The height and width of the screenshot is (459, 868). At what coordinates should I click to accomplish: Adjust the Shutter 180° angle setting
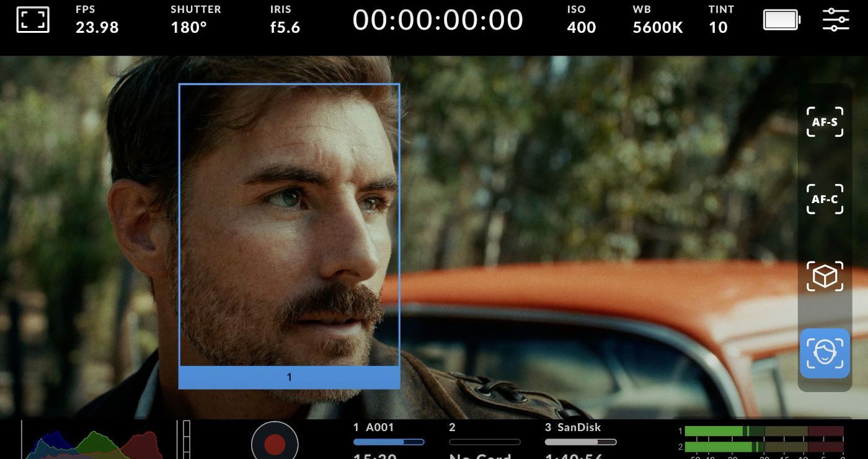(x=195, y=20)
